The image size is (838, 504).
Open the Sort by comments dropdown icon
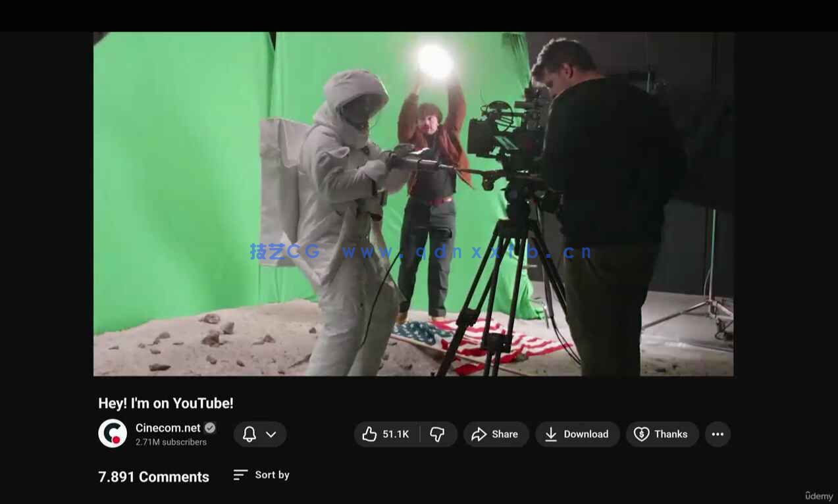coord(241,475)
